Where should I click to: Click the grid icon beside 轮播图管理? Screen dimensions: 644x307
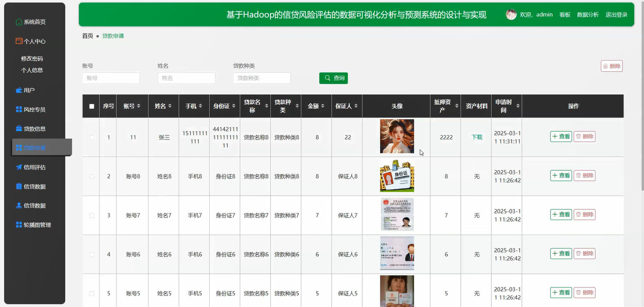pyautogui.click(x=19, y=224)
